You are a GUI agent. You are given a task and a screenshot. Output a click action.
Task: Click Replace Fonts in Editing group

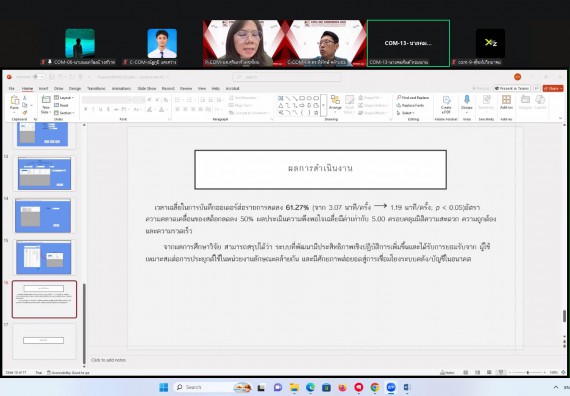[411, 105]
